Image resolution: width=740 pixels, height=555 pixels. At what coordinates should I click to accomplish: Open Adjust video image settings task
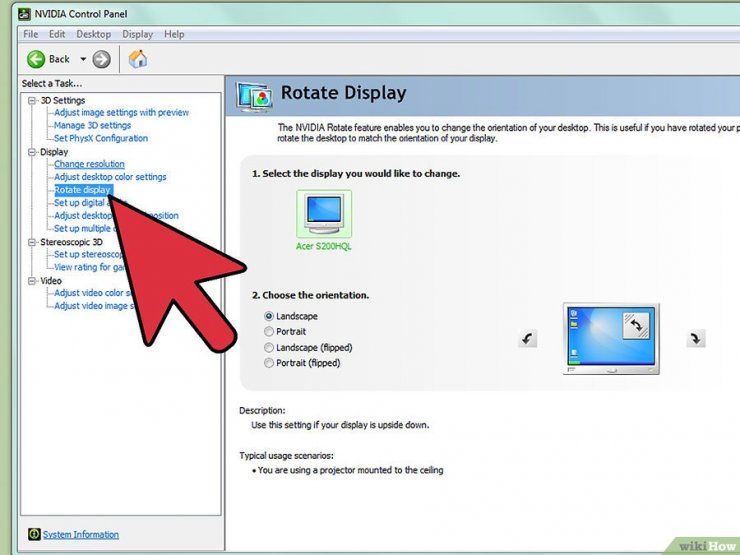[x=93, y=306]
